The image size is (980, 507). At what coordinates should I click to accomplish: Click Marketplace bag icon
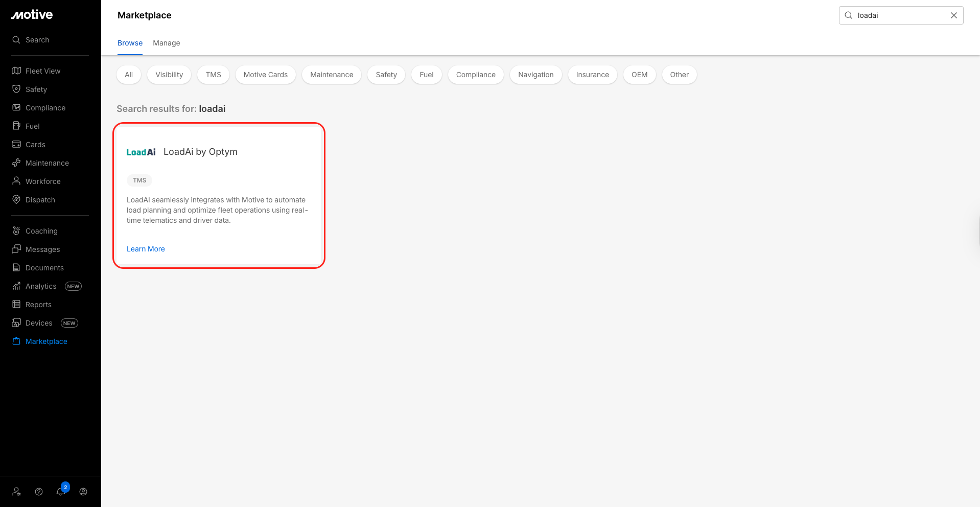(x=16, y=341)
